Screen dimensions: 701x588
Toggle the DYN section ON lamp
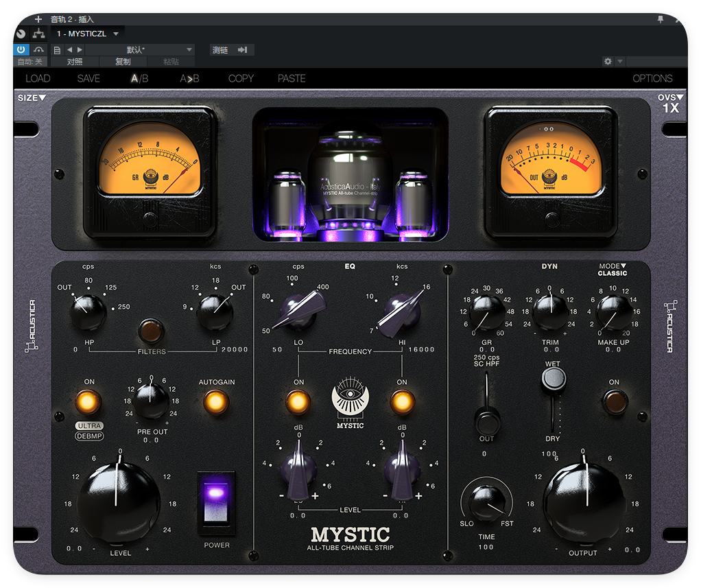pyautogui.click(x=615, y=402)
